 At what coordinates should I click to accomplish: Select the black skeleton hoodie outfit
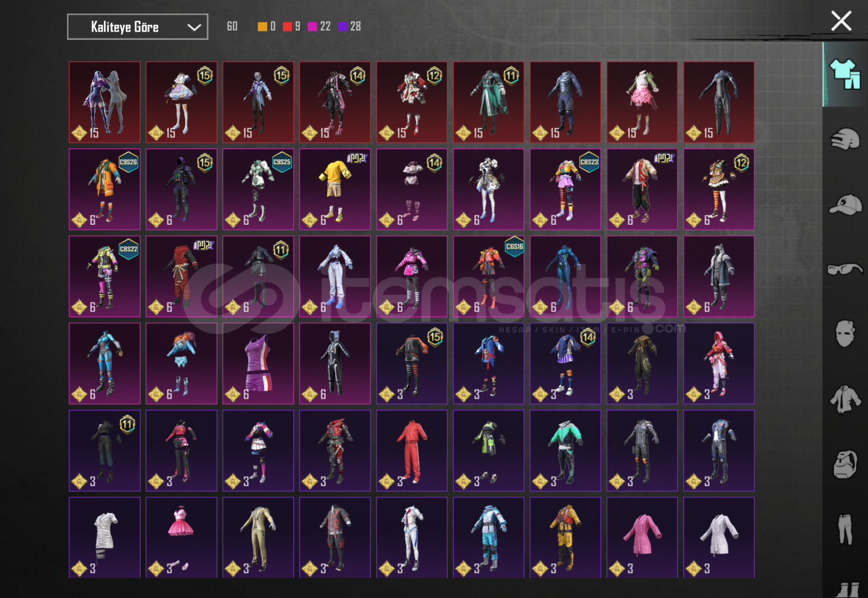coord(335,364)
